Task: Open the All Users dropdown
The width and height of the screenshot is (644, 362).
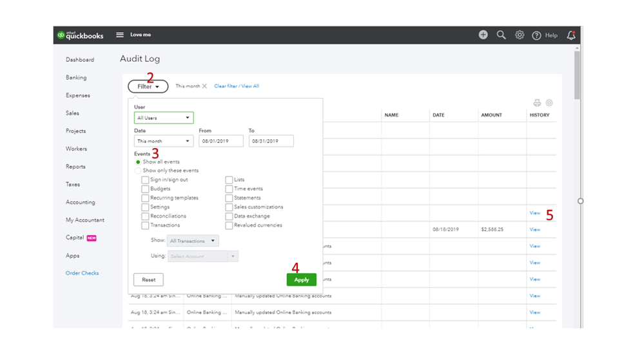Action: (164, 118)
